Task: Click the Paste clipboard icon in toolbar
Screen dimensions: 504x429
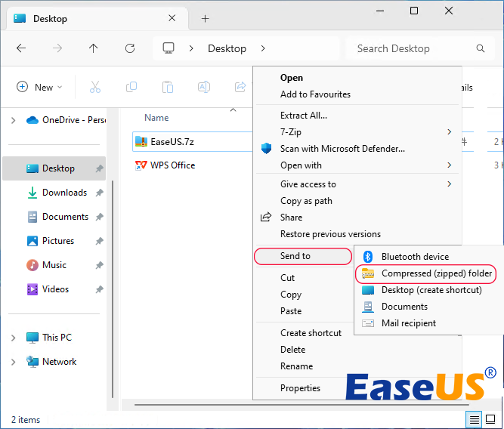Action: [x=168, y=87]
